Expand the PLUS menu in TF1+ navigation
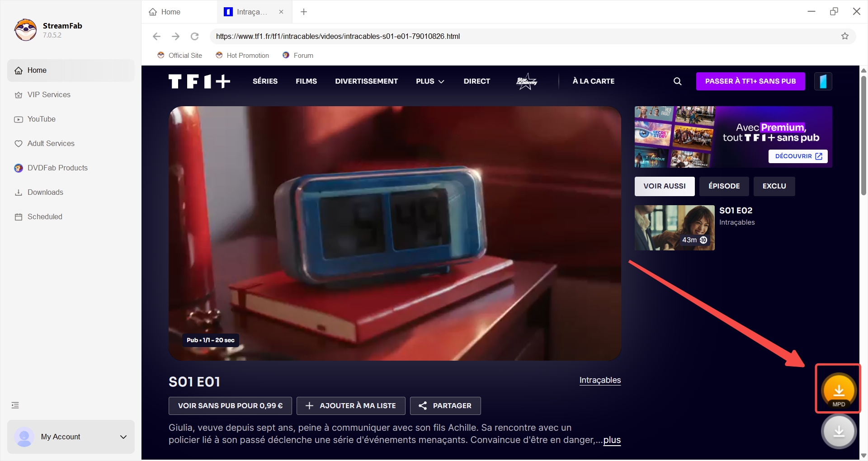The height and width of the screenshot is (461, 868). tap(430, 81)
